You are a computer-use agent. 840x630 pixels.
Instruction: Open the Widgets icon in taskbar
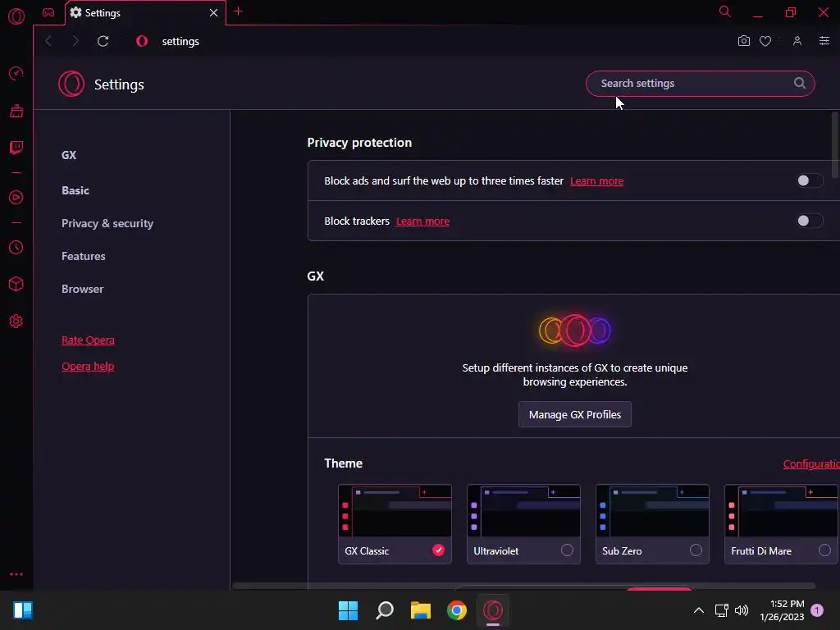pos(23,610)
